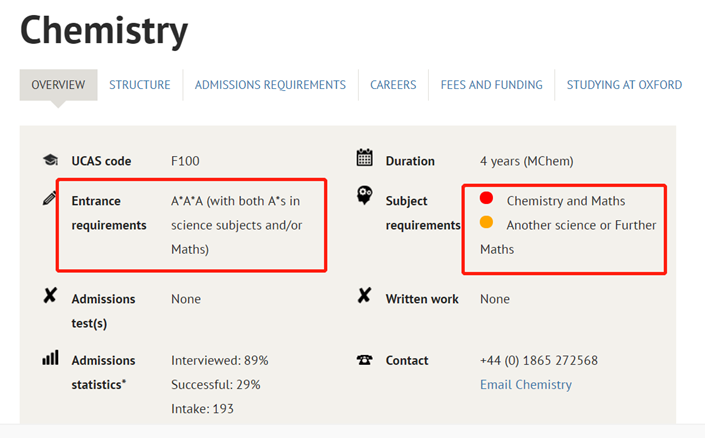Click the graduation cap UCAS code icon
The height and width of the screenshot is (438, 705).
pos(50,161)
